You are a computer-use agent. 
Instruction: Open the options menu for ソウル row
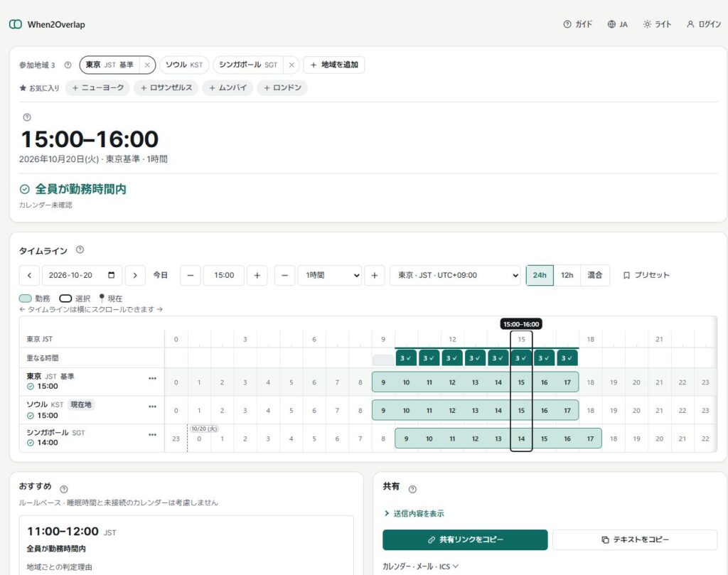pos(152,407)
